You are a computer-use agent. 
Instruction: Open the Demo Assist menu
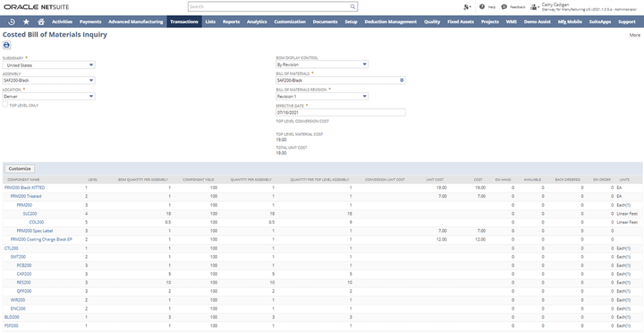537,22
